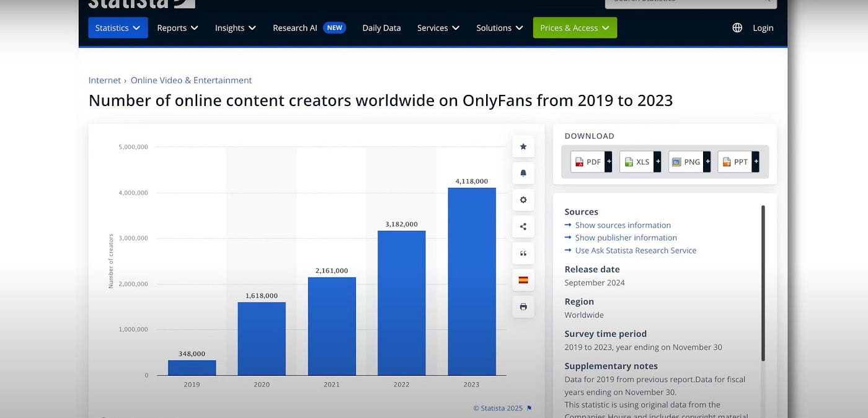Go to Daily Data
This screenshot has width=868, height=418.
pyautogui.click(x=381, y=28)
